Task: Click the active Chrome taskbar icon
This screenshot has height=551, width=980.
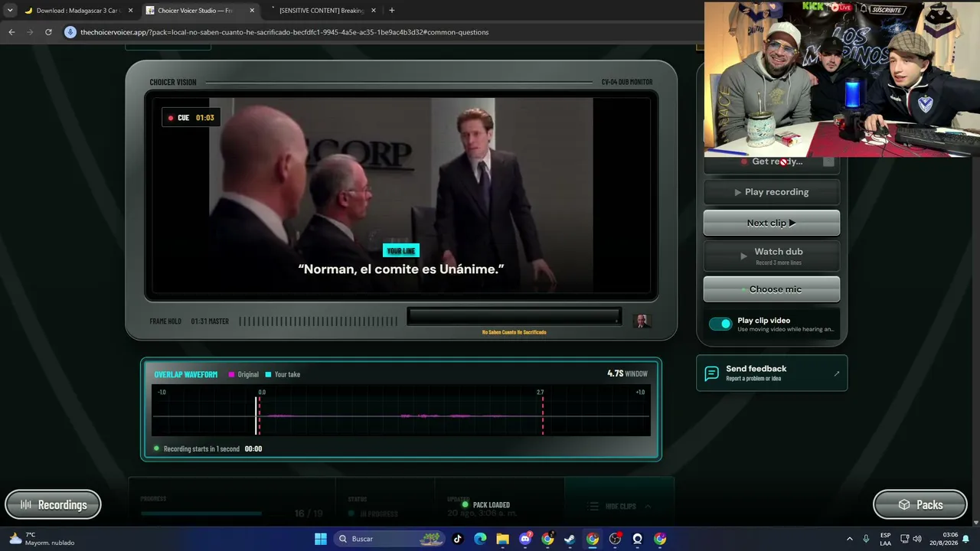Action: [593, 539]
